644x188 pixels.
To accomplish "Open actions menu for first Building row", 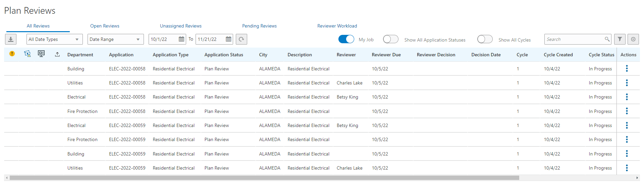I will pos(627,69).
